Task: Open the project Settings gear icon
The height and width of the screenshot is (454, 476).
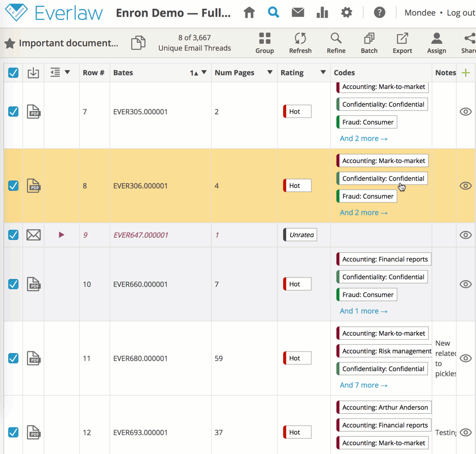Action: [x=347, y=13]
